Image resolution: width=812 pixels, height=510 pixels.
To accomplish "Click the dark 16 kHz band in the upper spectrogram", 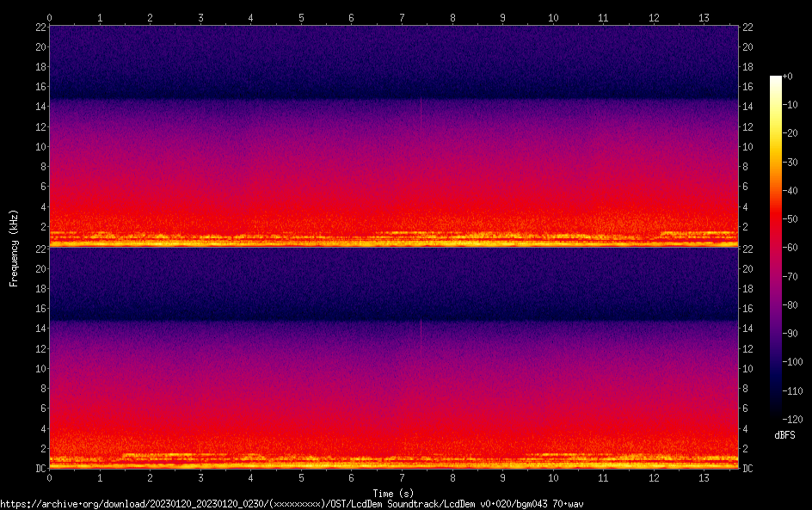I will point(394,89).
